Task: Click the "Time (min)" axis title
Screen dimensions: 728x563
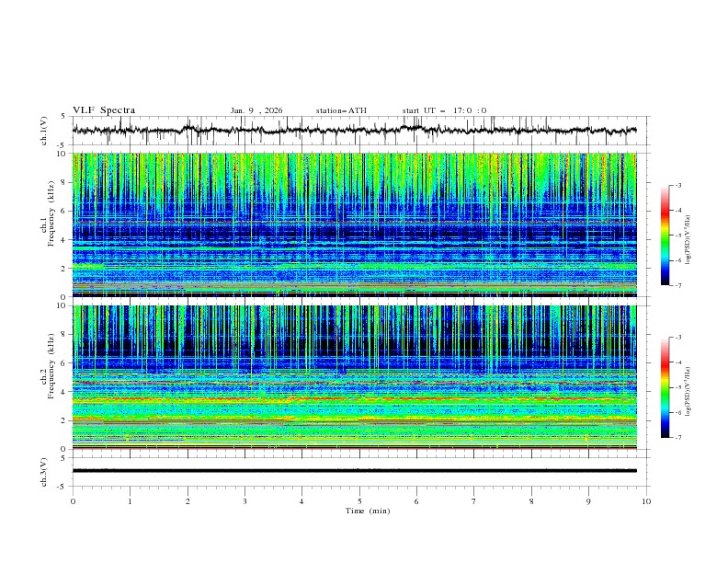Action: [368, 511]
